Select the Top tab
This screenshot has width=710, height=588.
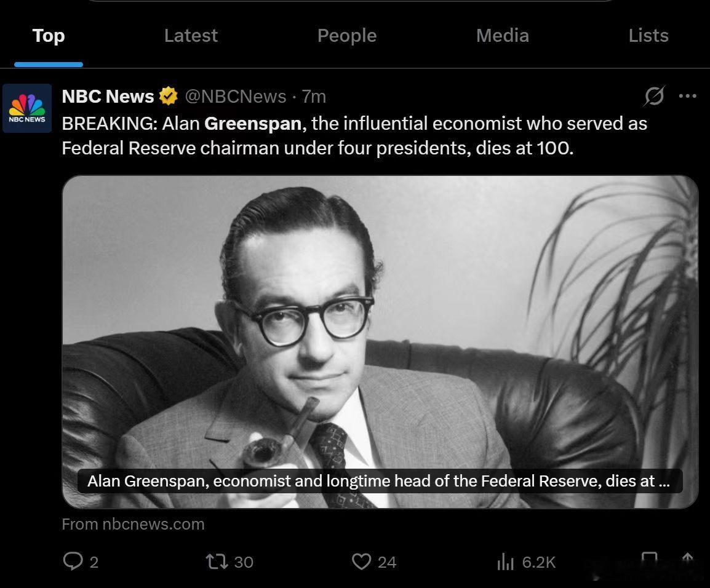click(x=49, y=35)
